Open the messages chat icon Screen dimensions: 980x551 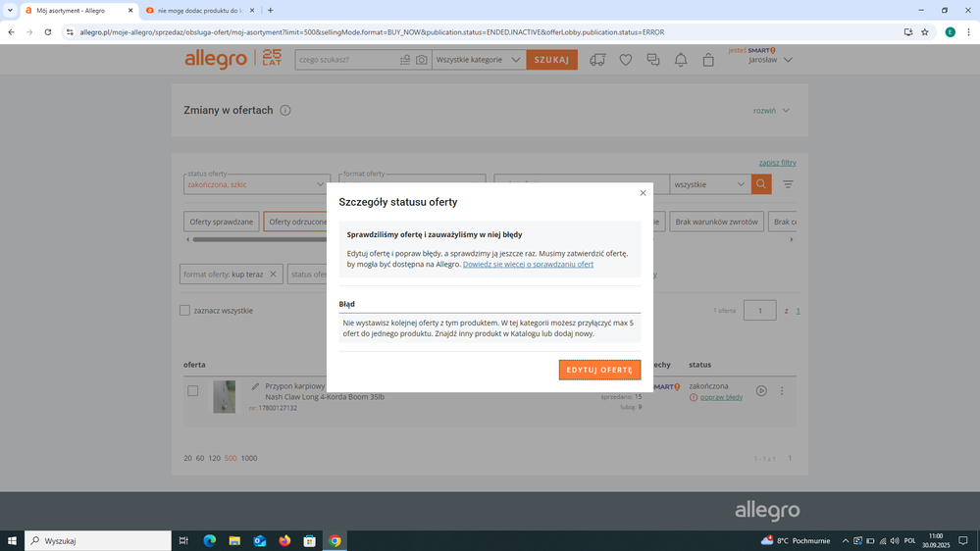(652, 60)
